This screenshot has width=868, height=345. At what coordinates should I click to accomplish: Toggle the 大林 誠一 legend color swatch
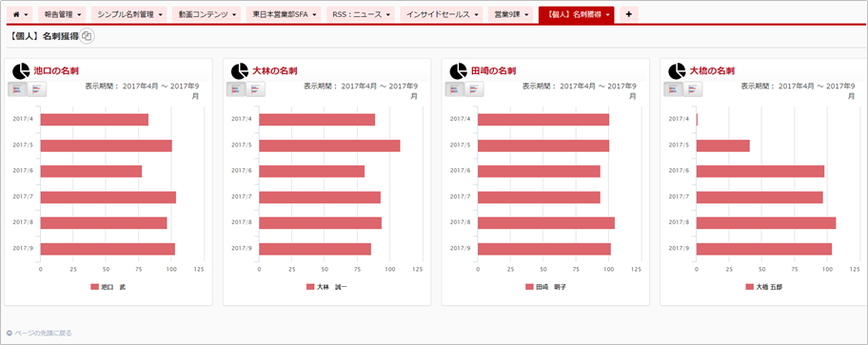(x=310, y=287)
